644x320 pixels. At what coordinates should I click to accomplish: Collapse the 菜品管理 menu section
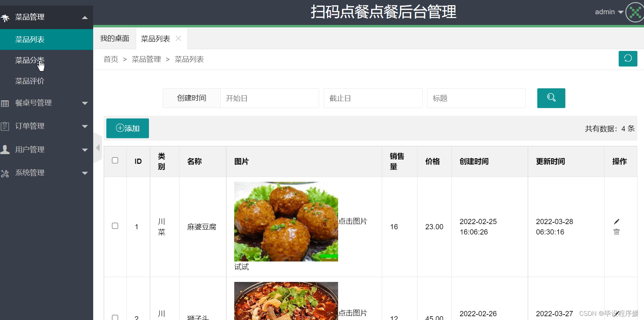point(85,17)
